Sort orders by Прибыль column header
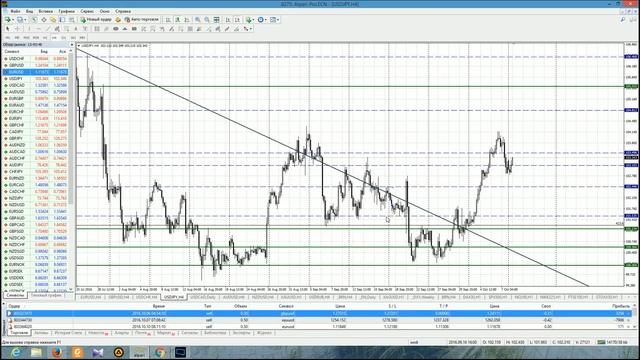Viewport: 640px width, 360px height. [x=620, y=306]
